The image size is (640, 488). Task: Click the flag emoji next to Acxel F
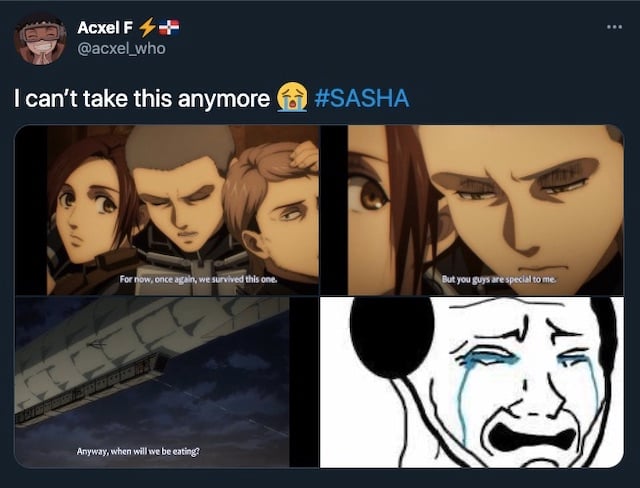[169, 27]
